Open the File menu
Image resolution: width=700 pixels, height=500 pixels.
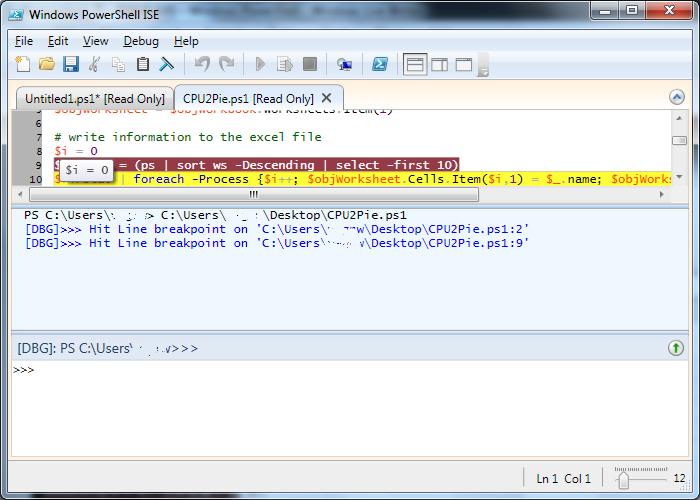pos(24,41)
